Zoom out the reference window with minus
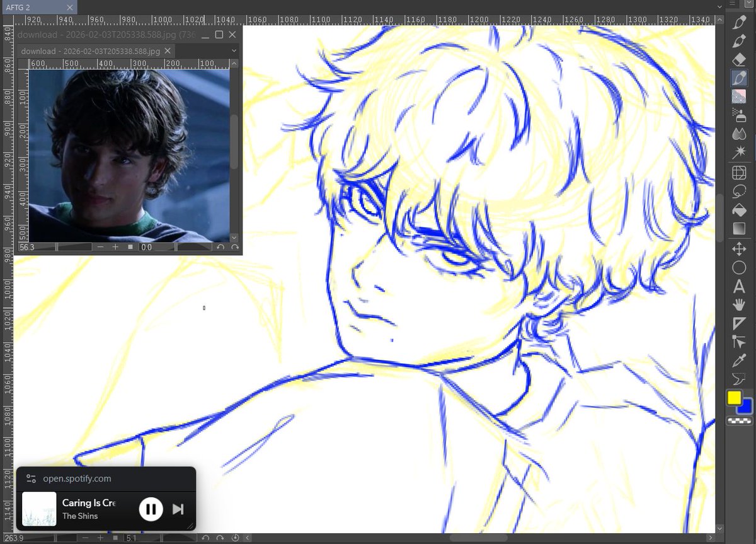The height and width of the screenshot is (544, 756). click(100, 248)
